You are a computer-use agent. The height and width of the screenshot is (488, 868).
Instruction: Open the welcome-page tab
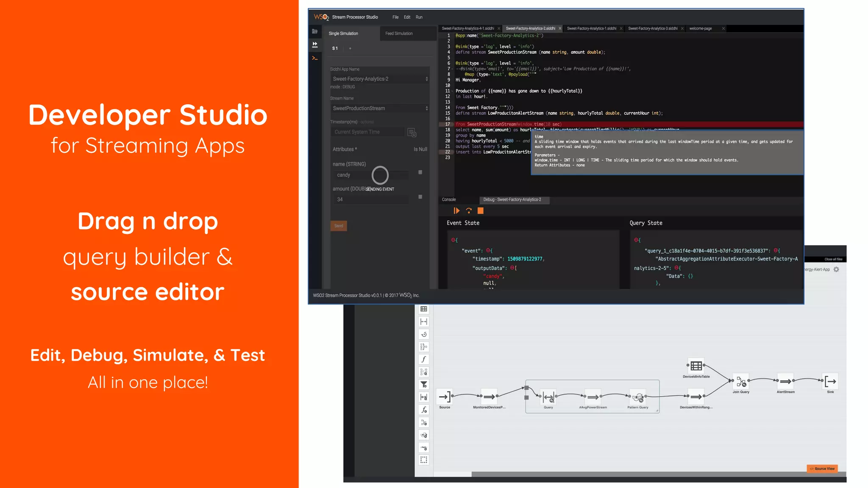point(701,29)
